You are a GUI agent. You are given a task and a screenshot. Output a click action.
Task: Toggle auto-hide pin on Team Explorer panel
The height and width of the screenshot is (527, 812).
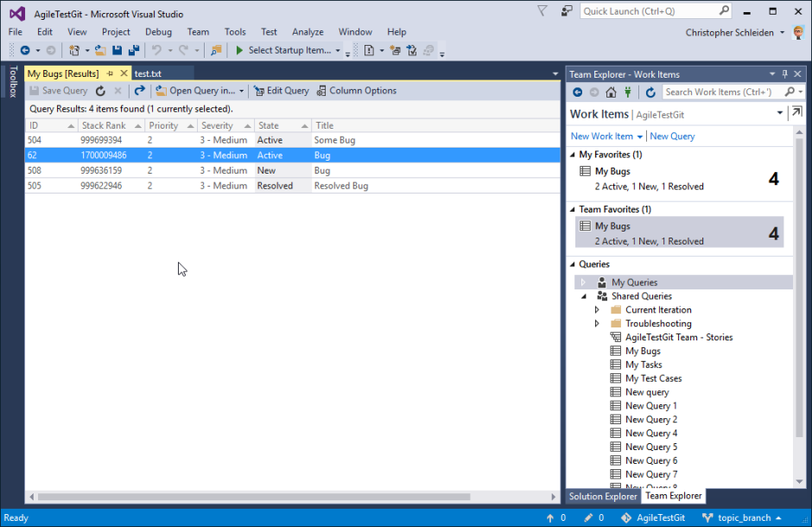[x=784, y=74]
